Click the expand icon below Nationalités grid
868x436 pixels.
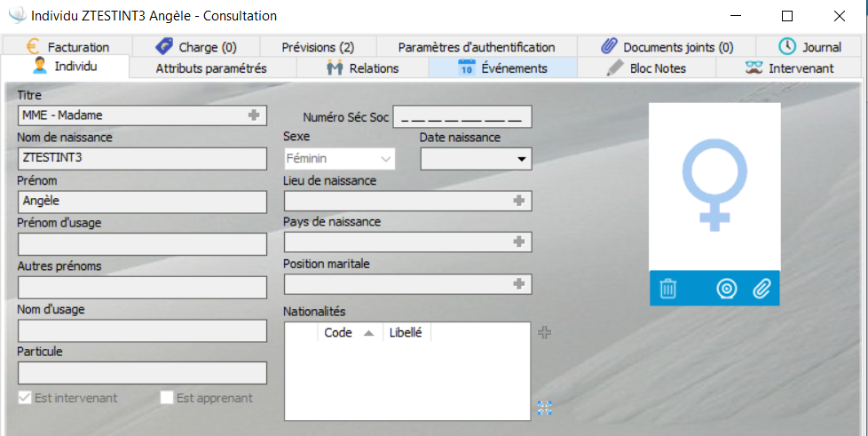(x=545, y=408)
